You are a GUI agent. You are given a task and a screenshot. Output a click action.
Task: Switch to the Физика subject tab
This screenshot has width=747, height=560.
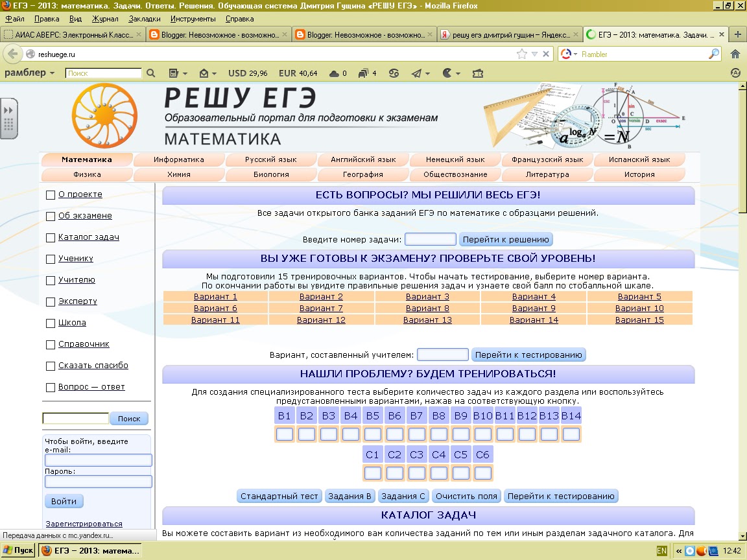click(x=87, y=174)
